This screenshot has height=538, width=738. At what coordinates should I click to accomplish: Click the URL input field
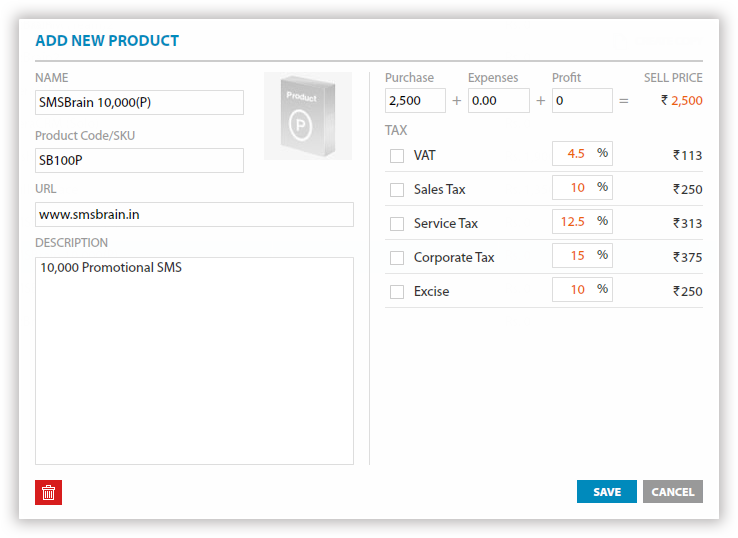pos(194,215)
